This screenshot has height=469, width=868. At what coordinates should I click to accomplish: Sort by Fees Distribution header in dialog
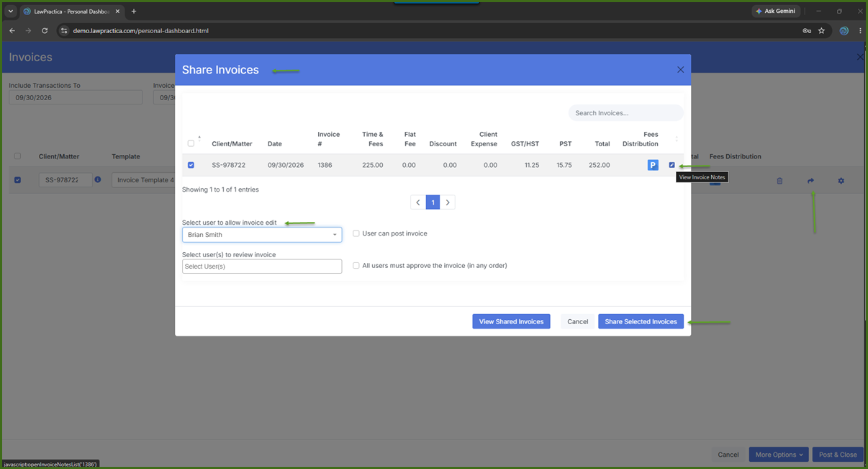pyautogui.click(x=641, y=139)
